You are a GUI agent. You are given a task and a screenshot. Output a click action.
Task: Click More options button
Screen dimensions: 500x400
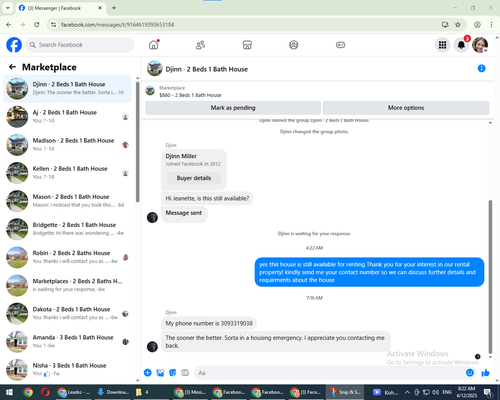406,108
